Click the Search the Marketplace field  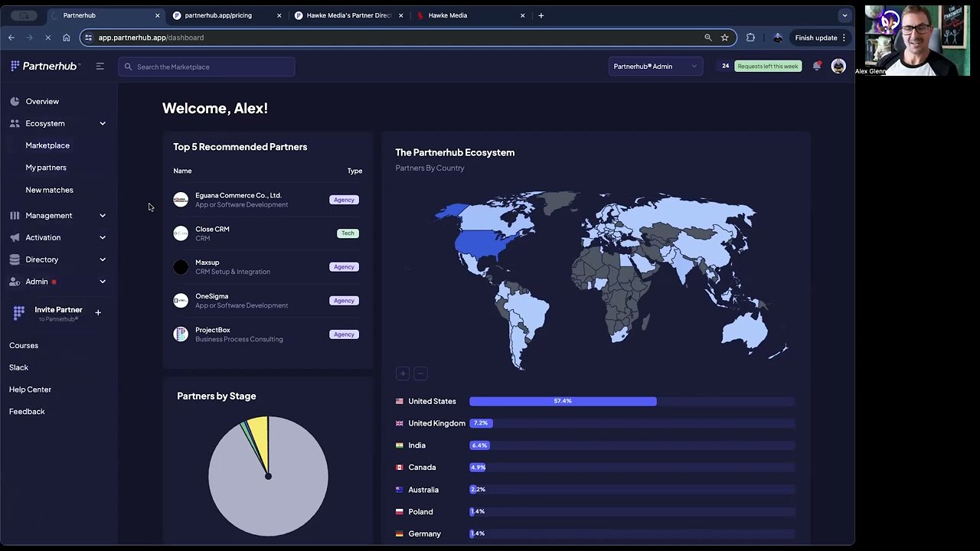tap(207, 67)
